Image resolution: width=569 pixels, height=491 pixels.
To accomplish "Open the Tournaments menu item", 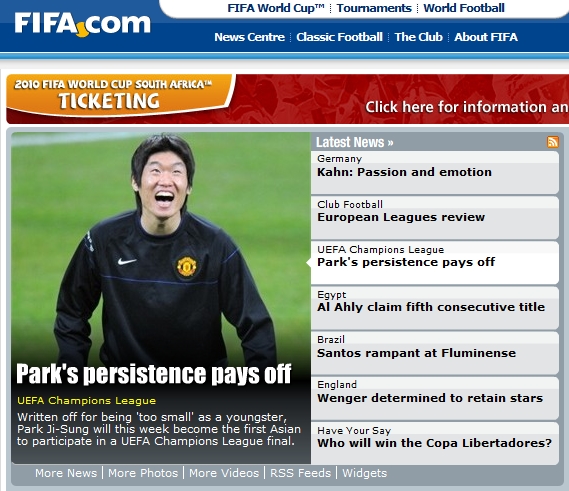I will (x=374, y=8).
